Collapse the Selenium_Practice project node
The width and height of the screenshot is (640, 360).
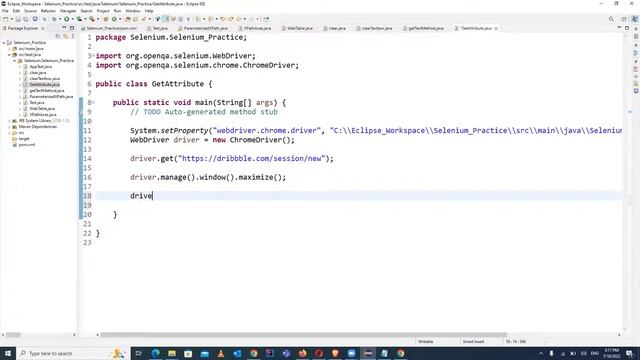click(4, 42)
